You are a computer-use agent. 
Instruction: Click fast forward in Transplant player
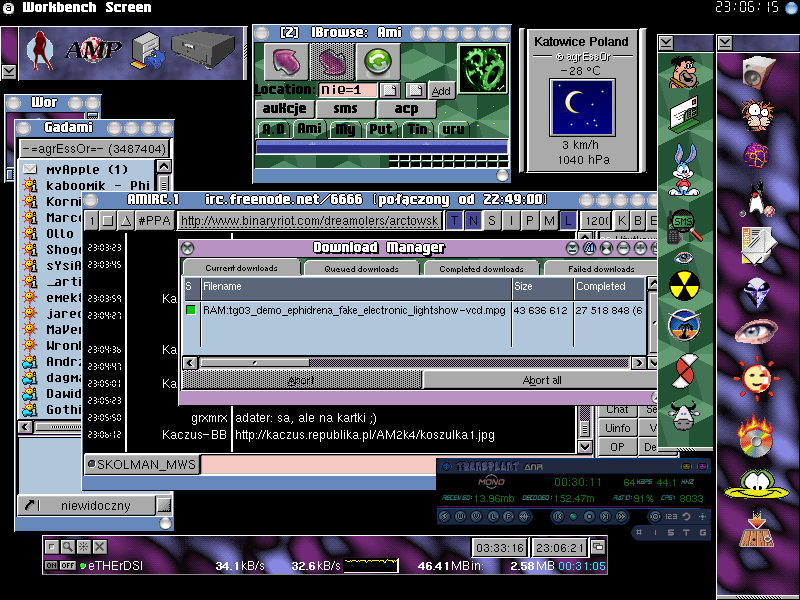(x=621, y=516)
